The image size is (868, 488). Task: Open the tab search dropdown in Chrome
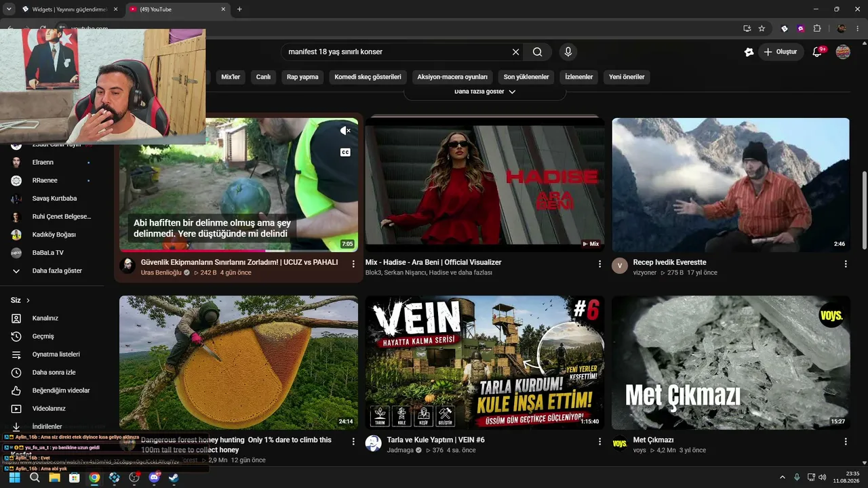click(9, 9)
